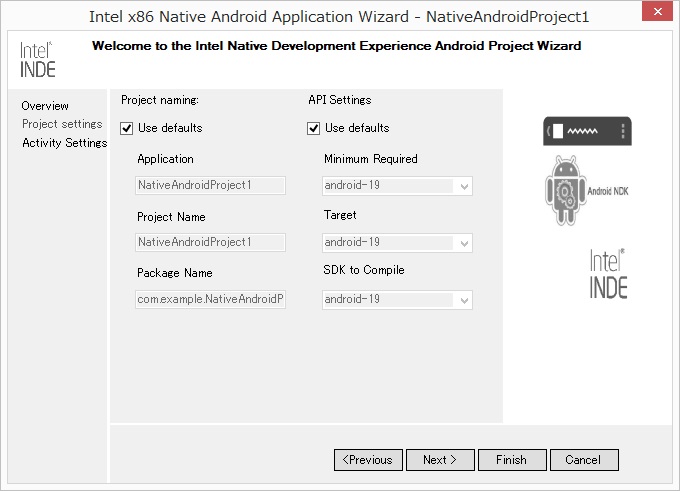Open the Minimum Required dropdown
The image size is (680, 491).
(397, 186)
